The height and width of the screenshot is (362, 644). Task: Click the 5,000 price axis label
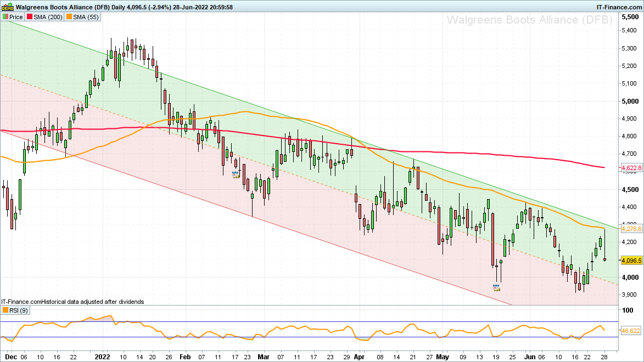[630, 101]
